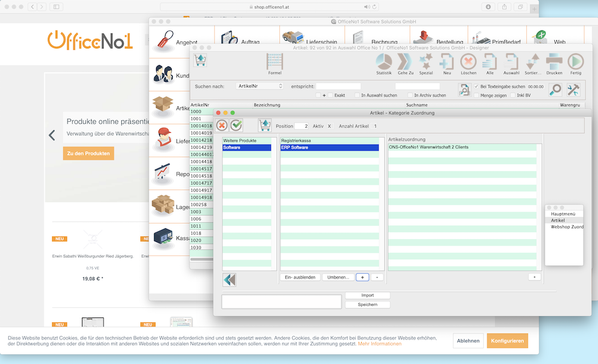Cancel with the red X icon in Kategorie Zuordnung
This screenshot has width=598, height=364.
click(x=222, y=125)
